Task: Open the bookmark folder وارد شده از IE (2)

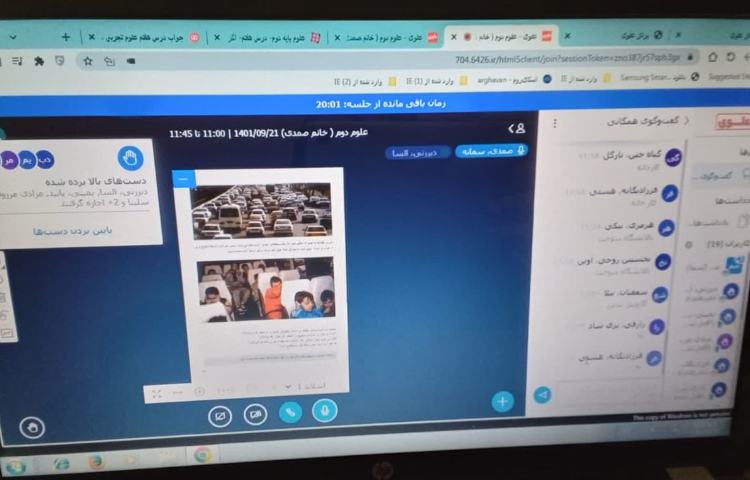Action: tap(365, 82)
